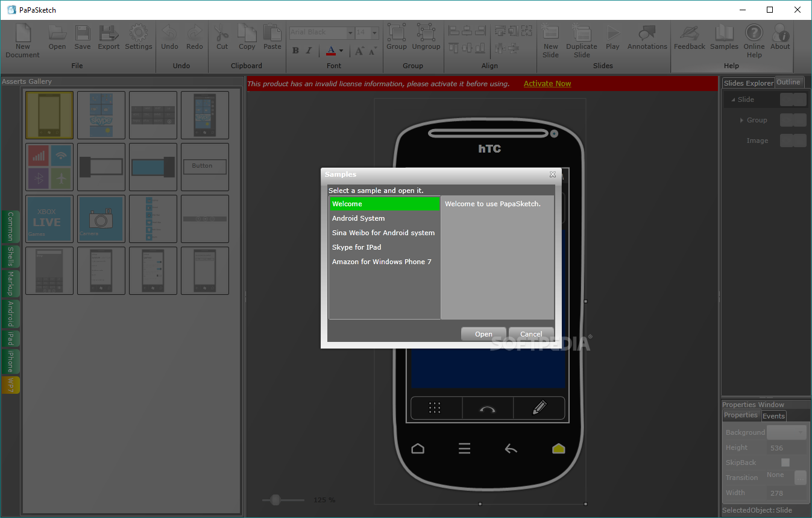Screen dimensions: 812x518
Task: Cut selection with the scissors icon
Action: pos(222,33)
